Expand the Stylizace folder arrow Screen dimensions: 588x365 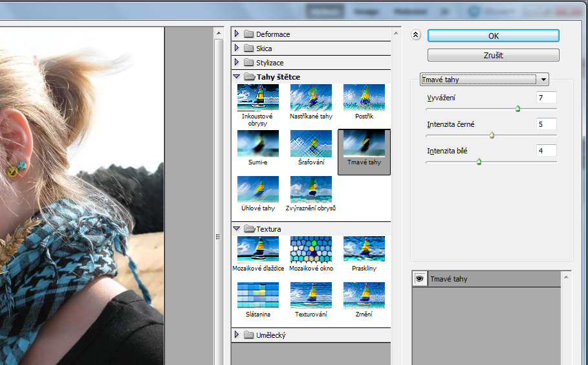[x=237, y=62]
